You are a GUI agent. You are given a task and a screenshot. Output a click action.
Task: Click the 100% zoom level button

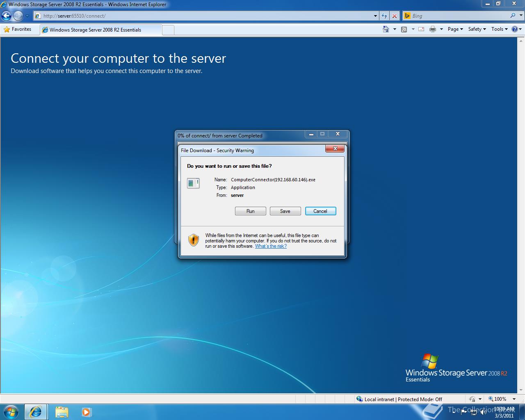[497, 399]
